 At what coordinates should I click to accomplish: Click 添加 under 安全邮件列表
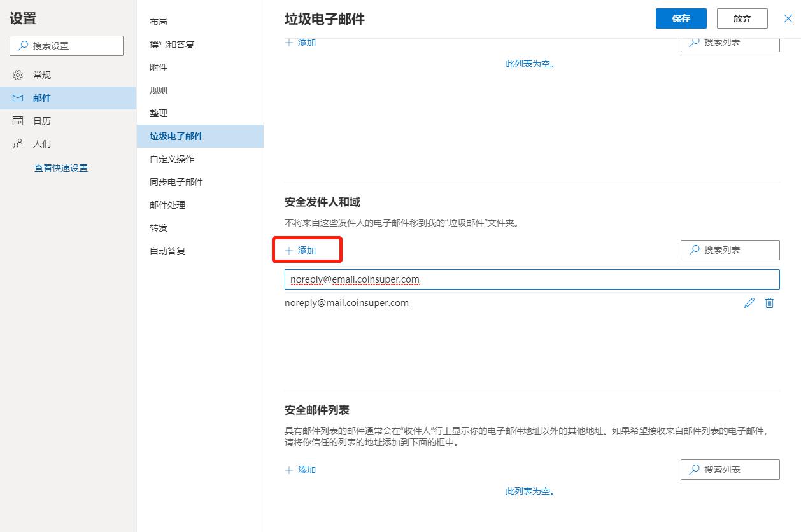(x=301, y=470)
